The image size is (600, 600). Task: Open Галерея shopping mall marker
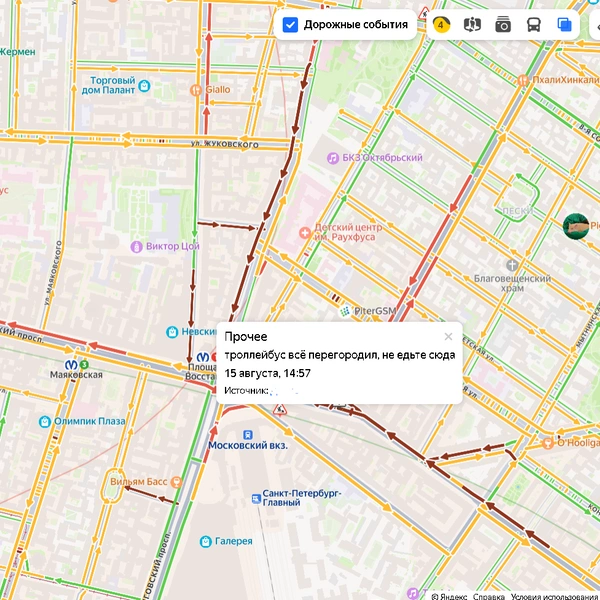206,541
